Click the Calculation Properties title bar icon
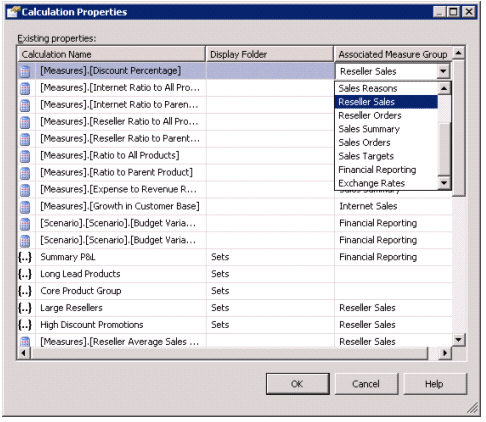The width and height of the screenshot is (486, 422). [x=13, y=12]
